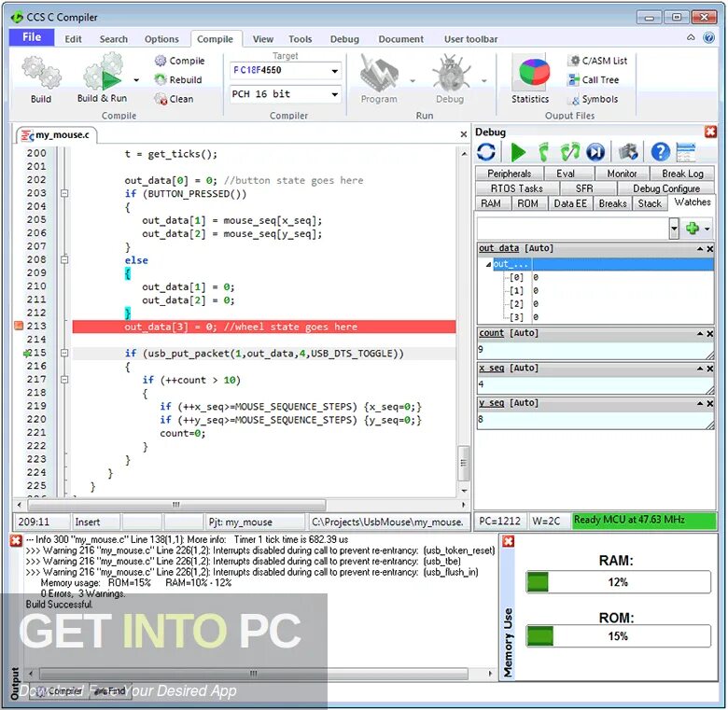Open the User toolbar tab
Screen dimensions: 728x710
(x=470, y=39)
